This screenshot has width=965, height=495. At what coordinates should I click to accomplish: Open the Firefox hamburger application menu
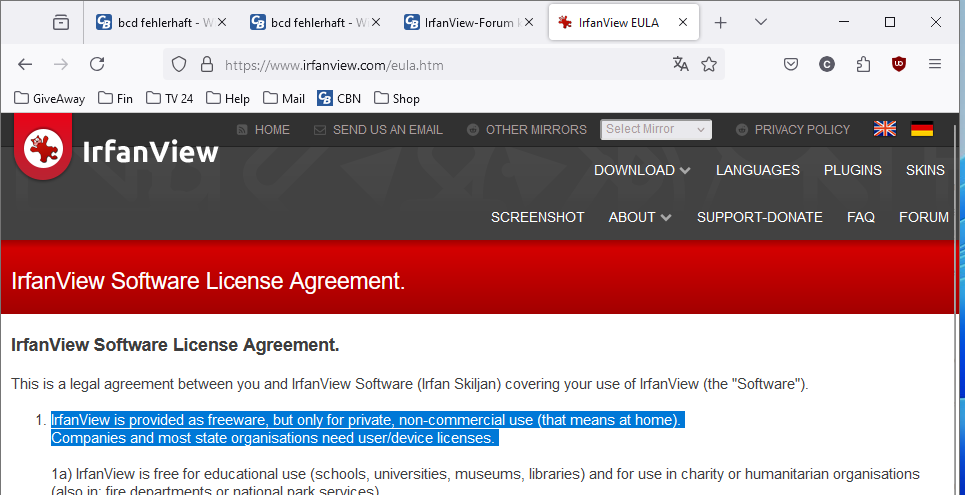tap(935, 64)
